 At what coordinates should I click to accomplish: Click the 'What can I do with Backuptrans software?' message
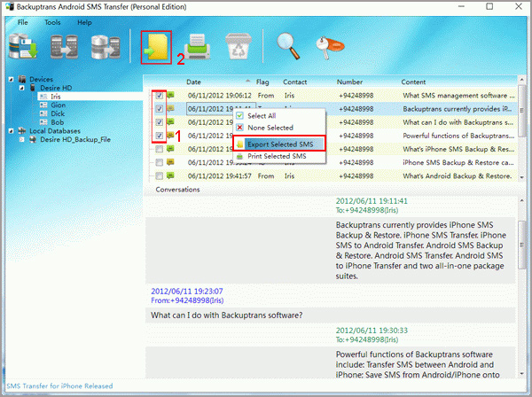[x=227, y=315]
